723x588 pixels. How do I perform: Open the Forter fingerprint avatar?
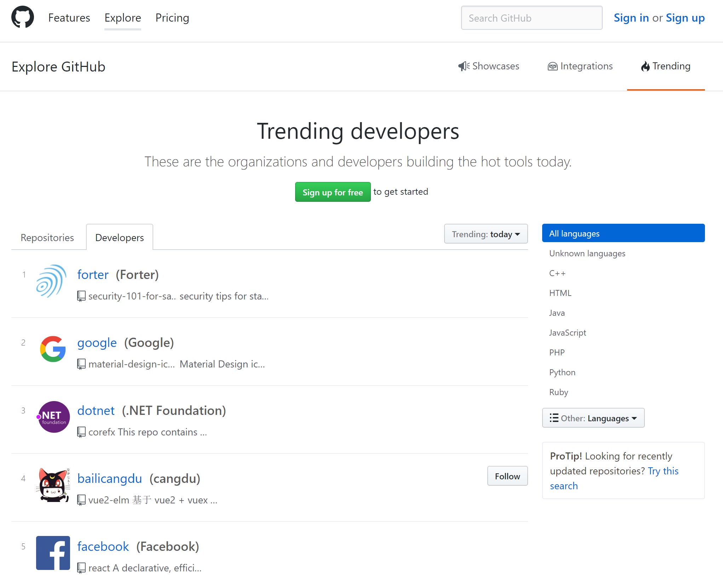click(x=53, y=281)
